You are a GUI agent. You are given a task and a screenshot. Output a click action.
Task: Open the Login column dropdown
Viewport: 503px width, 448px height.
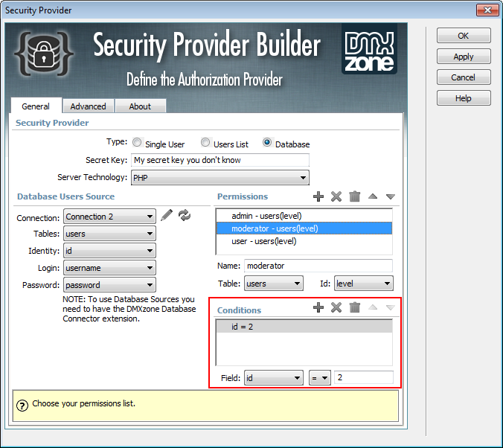coord(109,268)
